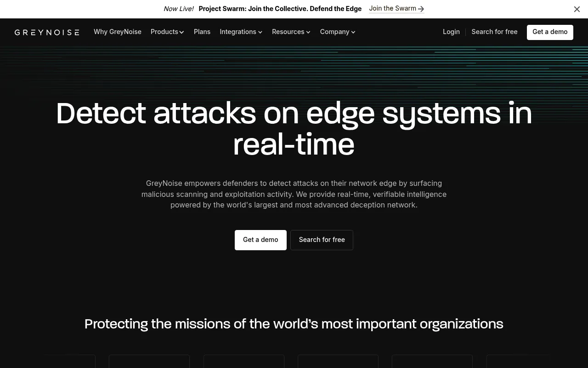588x368 pixels.
Task: Expand the Products menu
Action: click(x=167, y=32)
